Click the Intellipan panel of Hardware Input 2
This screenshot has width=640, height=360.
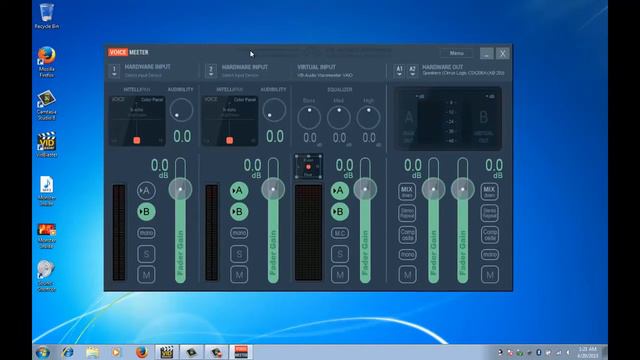(x=230, y=121)
